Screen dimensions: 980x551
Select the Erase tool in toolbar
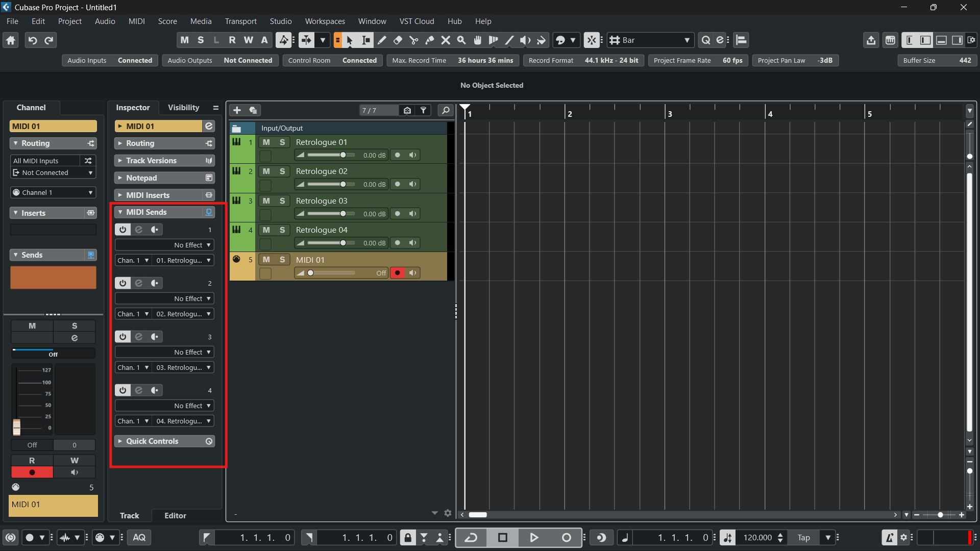398,40
